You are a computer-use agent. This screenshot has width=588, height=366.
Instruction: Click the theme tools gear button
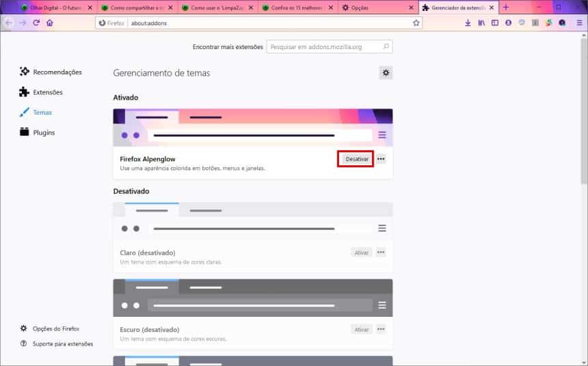coord(386,72)
